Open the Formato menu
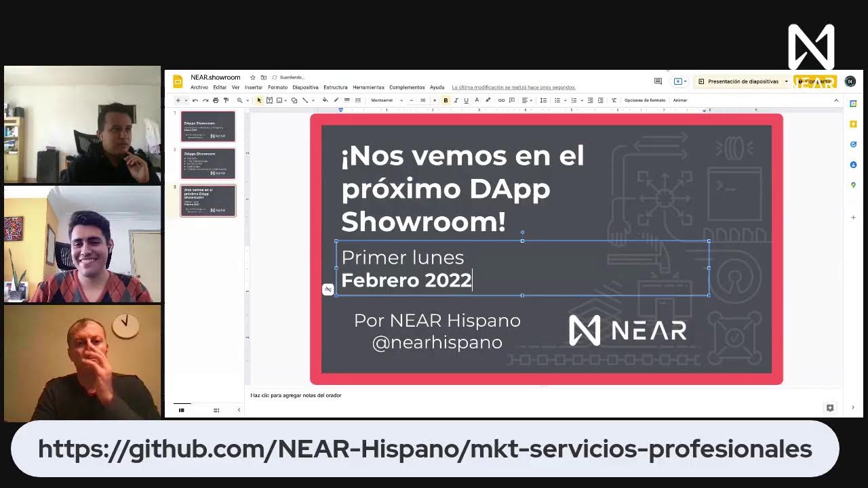The image size is (868, 488). [x=277, y=87]
